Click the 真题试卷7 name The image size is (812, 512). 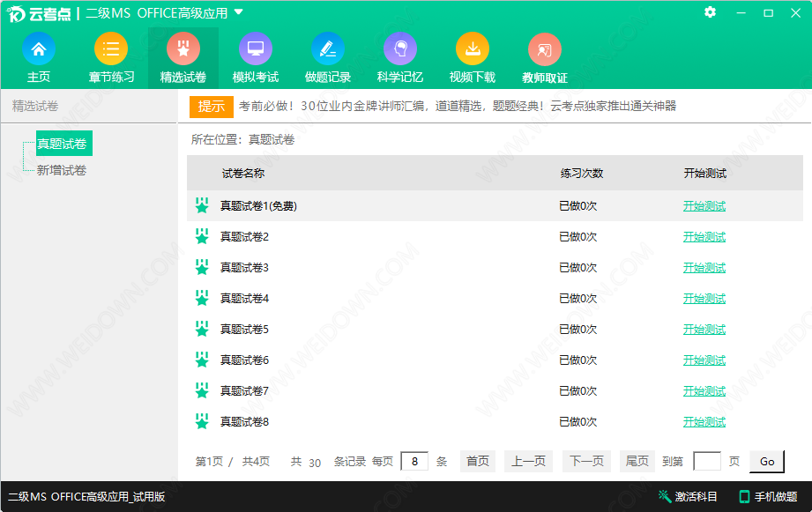tap(244, 391)
